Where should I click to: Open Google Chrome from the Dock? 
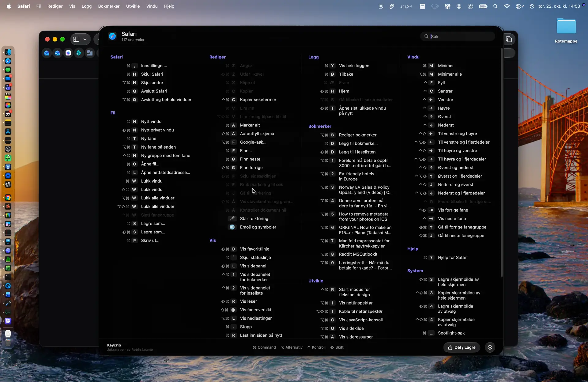[x=8, y=198]
